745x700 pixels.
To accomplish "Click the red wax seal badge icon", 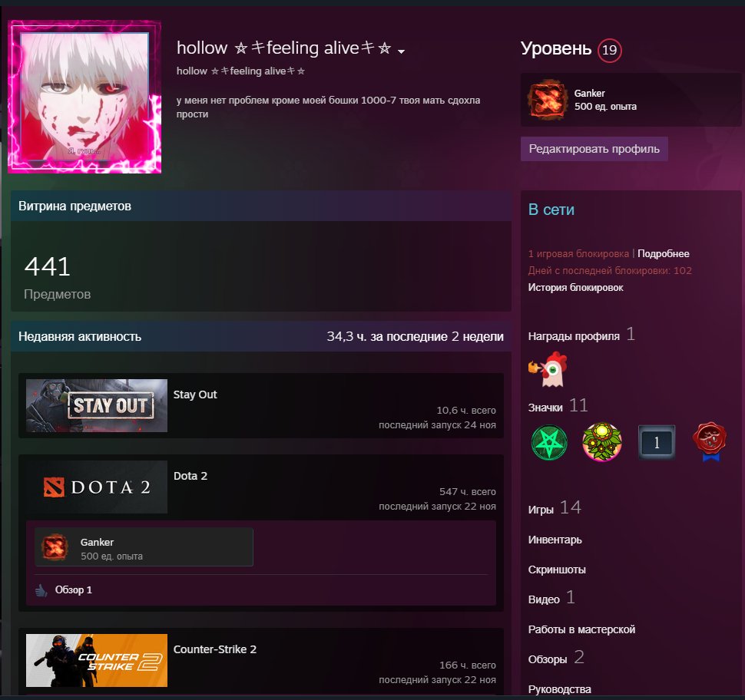I will 708,442.
